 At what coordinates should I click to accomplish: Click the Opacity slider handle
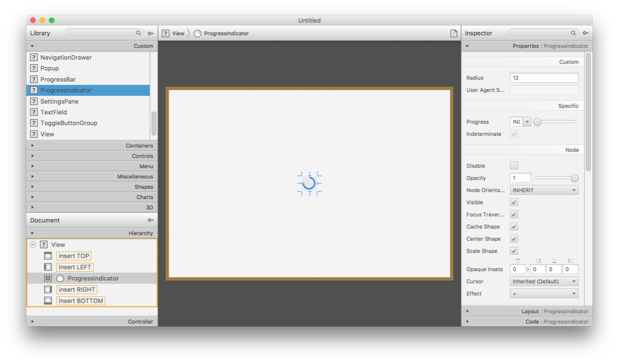point(575,178)
